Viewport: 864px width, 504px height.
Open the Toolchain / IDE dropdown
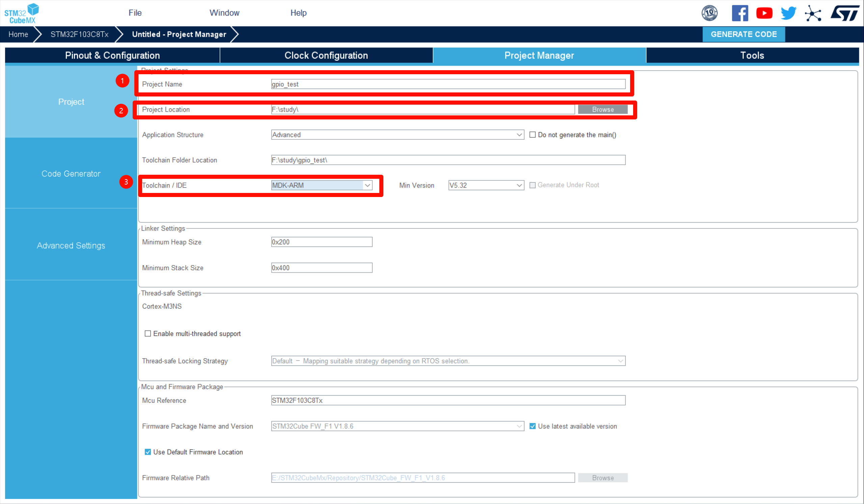(x=321, y=185)
